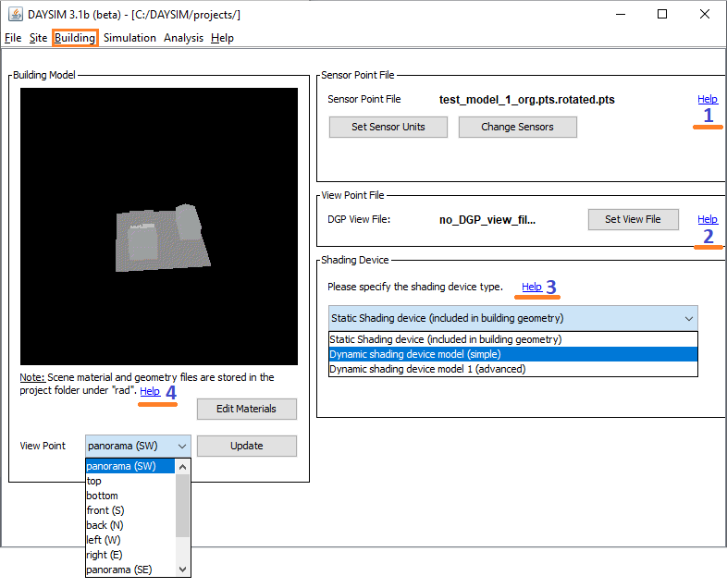This screenshot has width=727, height=588.
Task: Open Help link for View Point File
Action: point(707,219)
